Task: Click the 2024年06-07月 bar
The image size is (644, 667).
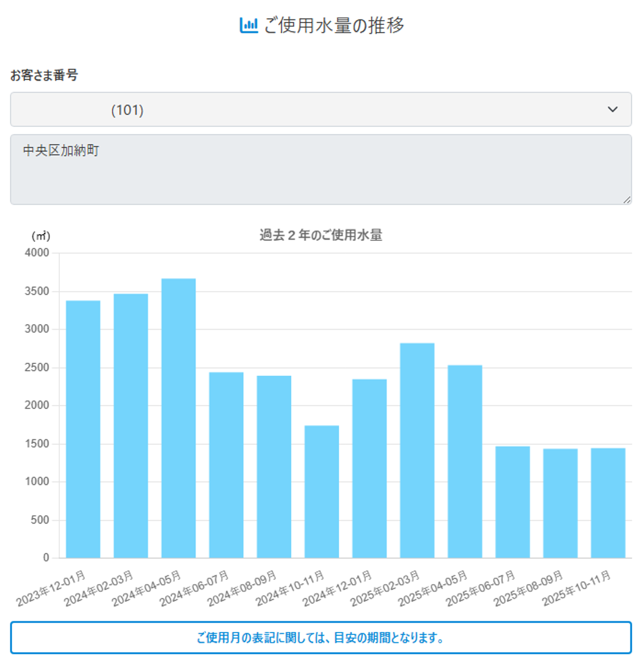Action: pyautogui.click(x=227, y=465)
